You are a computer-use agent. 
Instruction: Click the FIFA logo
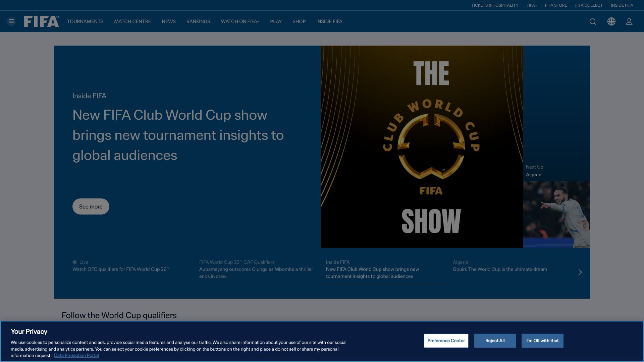pos(41,21)
